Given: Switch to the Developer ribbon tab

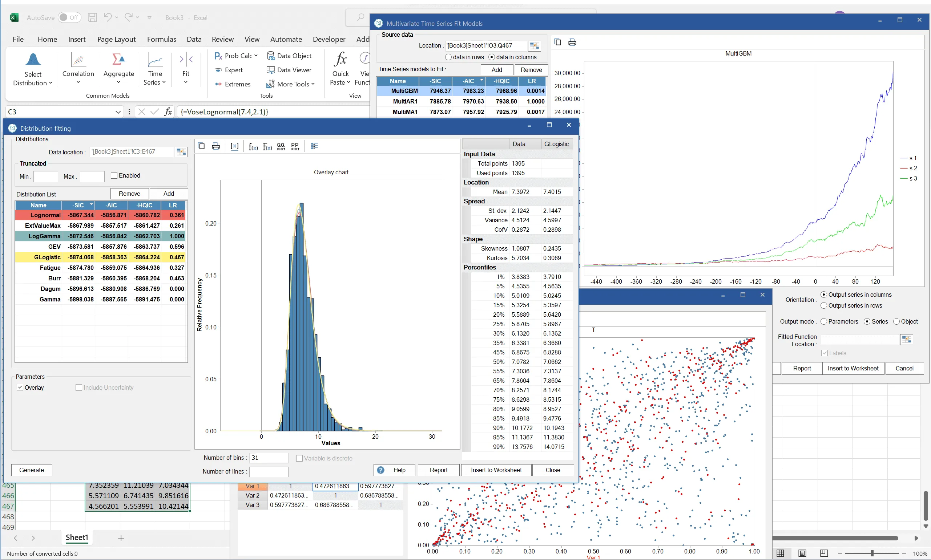Looking at the screenshot, I should (329, 39).
